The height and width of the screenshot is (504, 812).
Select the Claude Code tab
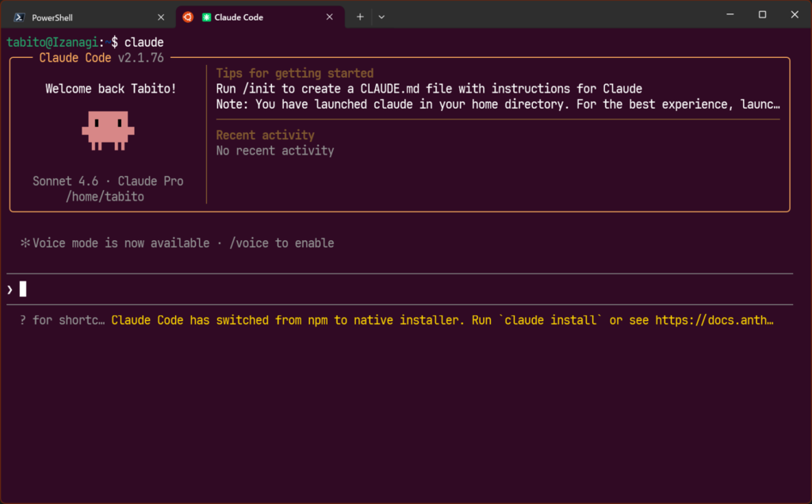coord(260,17)
